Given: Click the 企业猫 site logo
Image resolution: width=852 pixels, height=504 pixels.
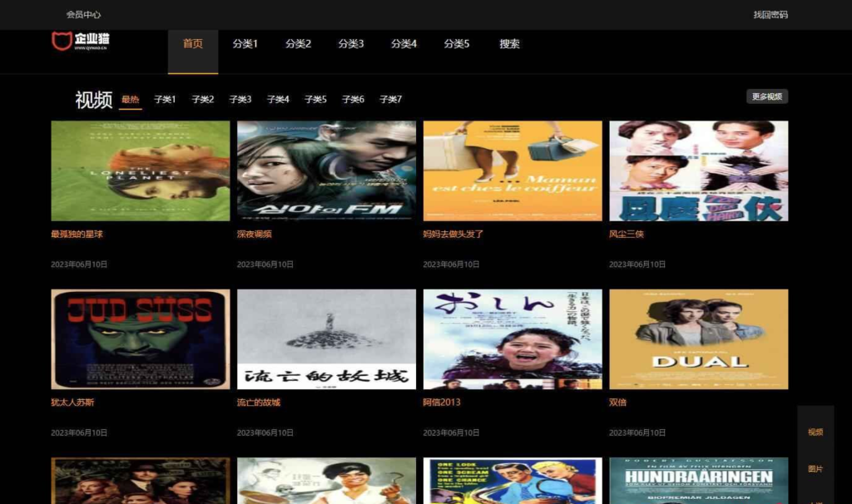Looking at the screenshot, I should (x=81, y=41).
